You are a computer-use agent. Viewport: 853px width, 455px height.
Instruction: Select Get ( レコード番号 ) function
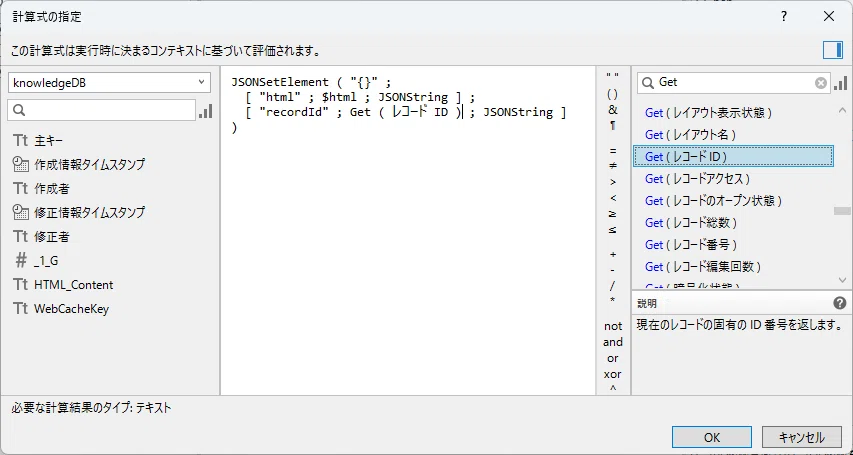coord(691,245)
